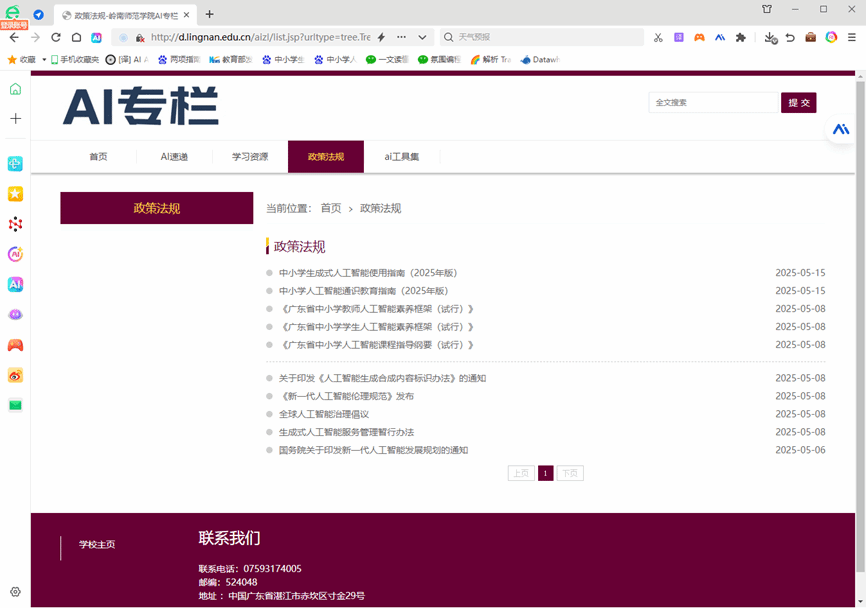Click the browser refresh button
Image resolution: width=866 pixels, height=608 pixels.
(56, 37)
